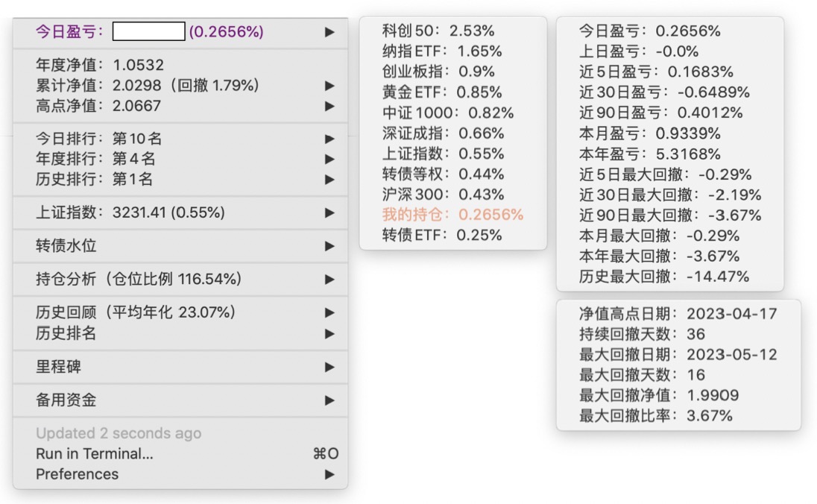Screen dimensions: 817x504
Task: Open 历史回顾 menu entry
Action: tap(136, 312)
